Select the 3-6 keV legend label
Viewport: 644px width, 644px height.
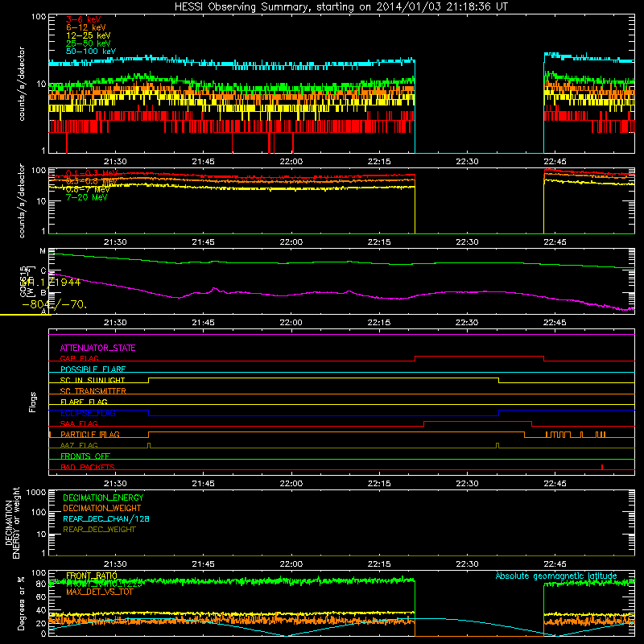pyautogui.click(x=84, y=19)
